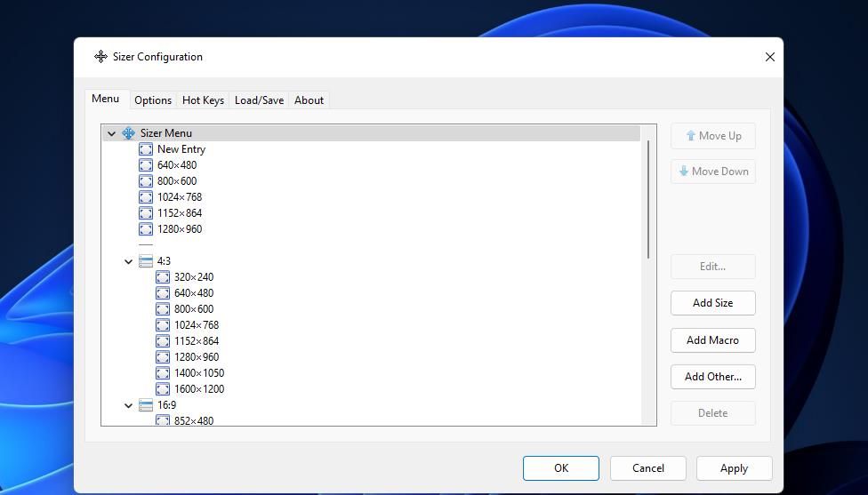Select 852×480 under the 16:9 group

click(x=194, y=421)
